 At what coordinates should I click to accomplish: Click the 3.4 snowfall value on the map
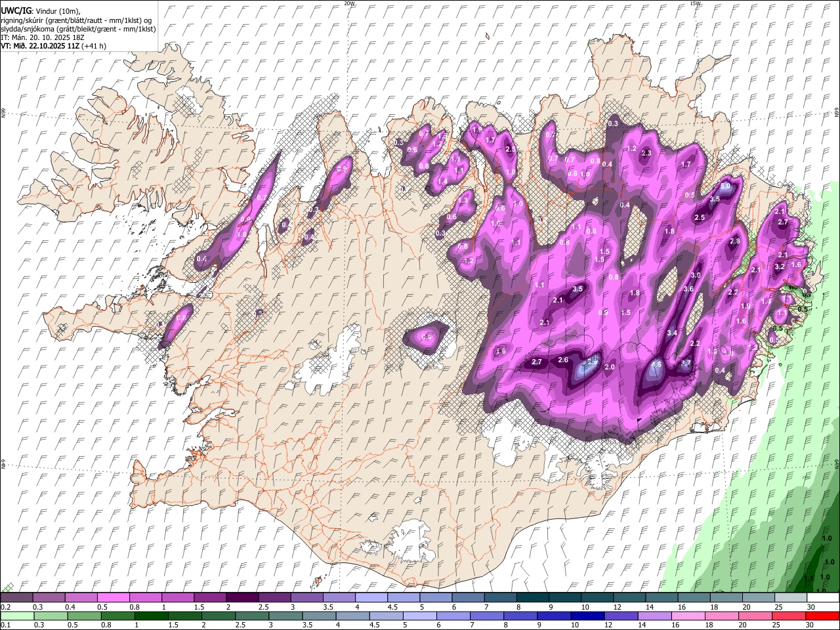(672, 333)
